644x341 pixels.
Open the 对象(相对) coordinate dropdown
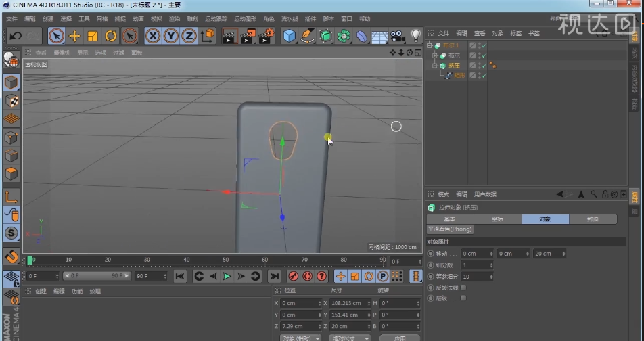pyautogui.click(x=300, y=338)
